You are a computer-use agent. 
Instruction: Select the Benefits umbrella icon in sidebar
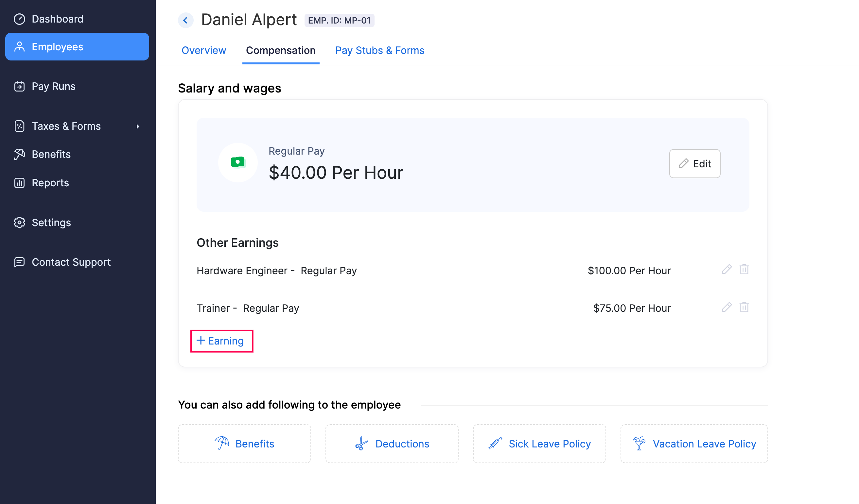(x=19, y=154)
